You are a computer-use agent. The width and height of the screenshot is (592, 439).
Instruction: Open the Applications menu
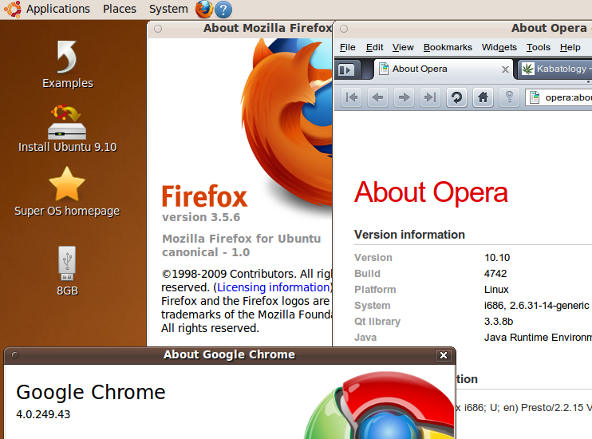pos(58,9)
